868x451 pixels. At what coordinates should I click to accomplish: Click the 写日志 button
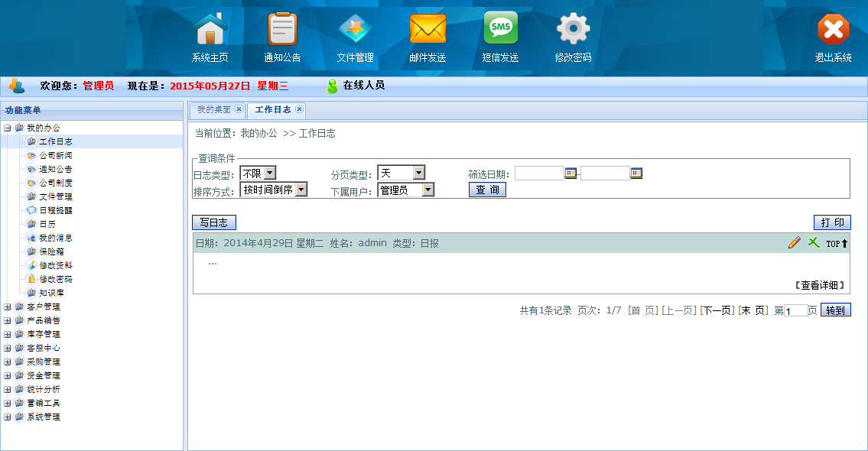tap(214, 222)
